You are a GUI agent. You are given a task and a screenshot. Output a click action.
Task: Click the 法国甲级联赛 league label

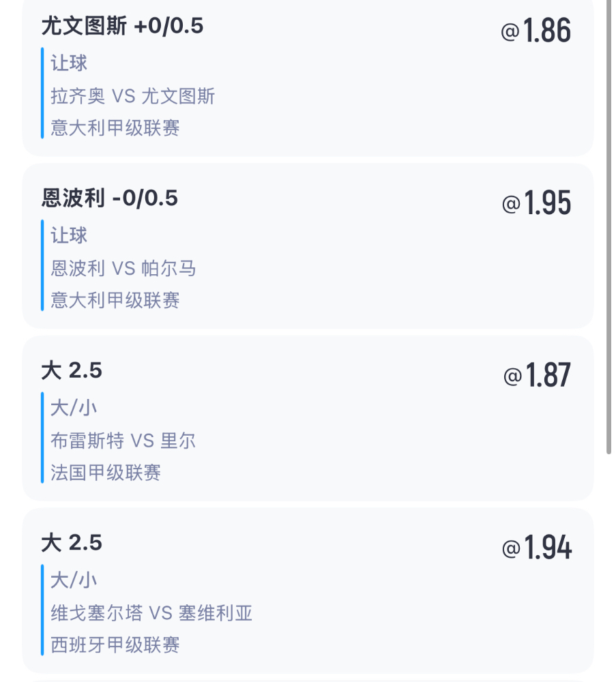coord(106,473)
